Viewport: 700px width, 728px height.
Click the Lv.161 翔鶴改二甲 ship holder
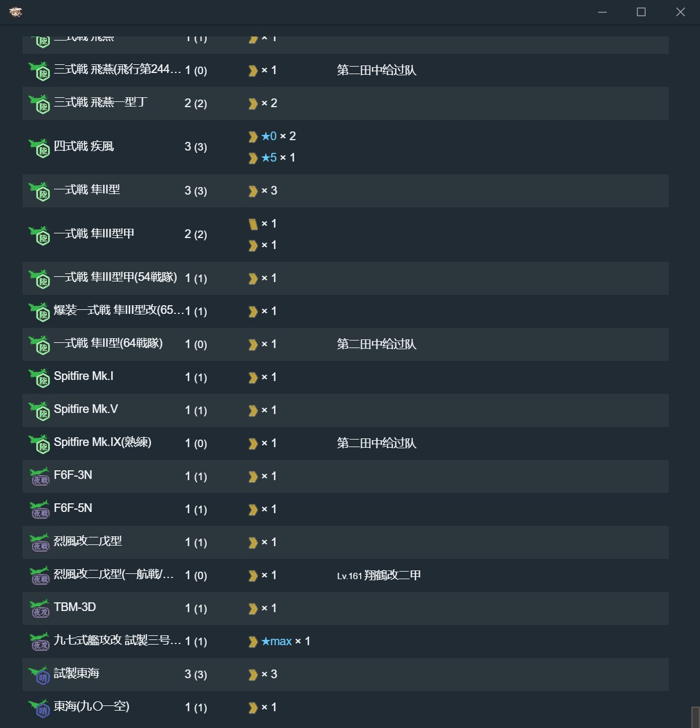tap(379, 576)
